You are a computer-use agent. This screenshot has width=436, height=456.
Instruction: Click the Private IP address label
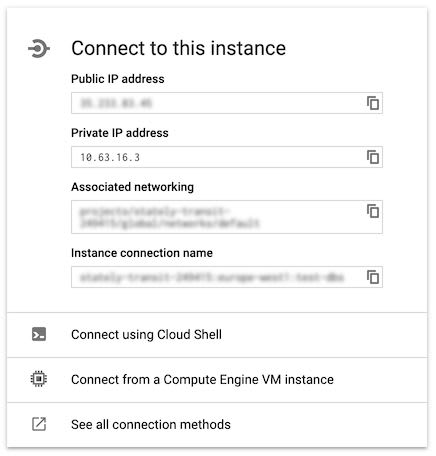point(120,133)
